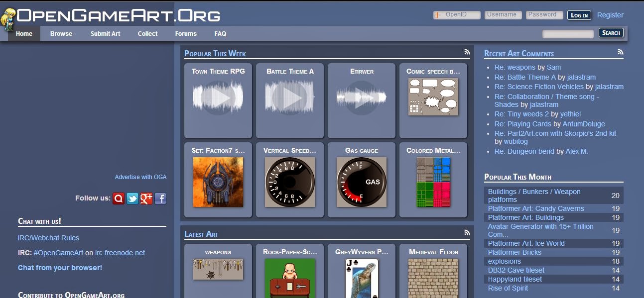Open the Re: Tiny weeds 2 comment

point(521,114)
